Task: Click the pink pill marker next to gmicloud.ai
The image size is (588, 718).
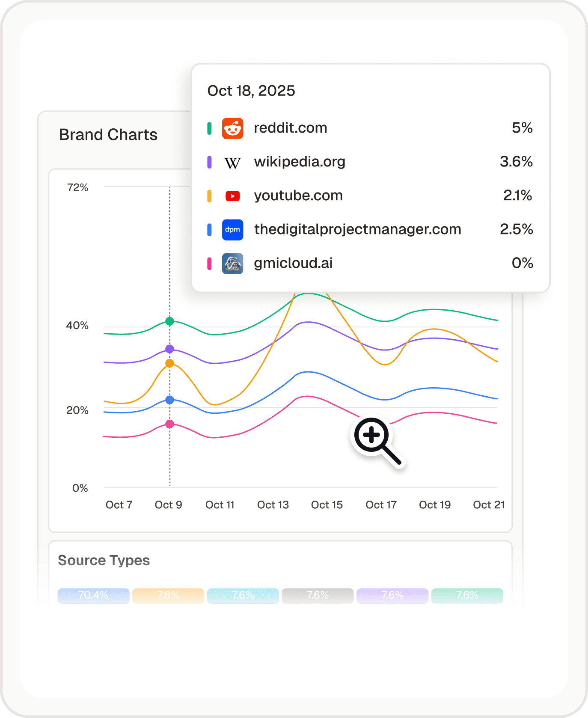Action: [x=209, y=263]
